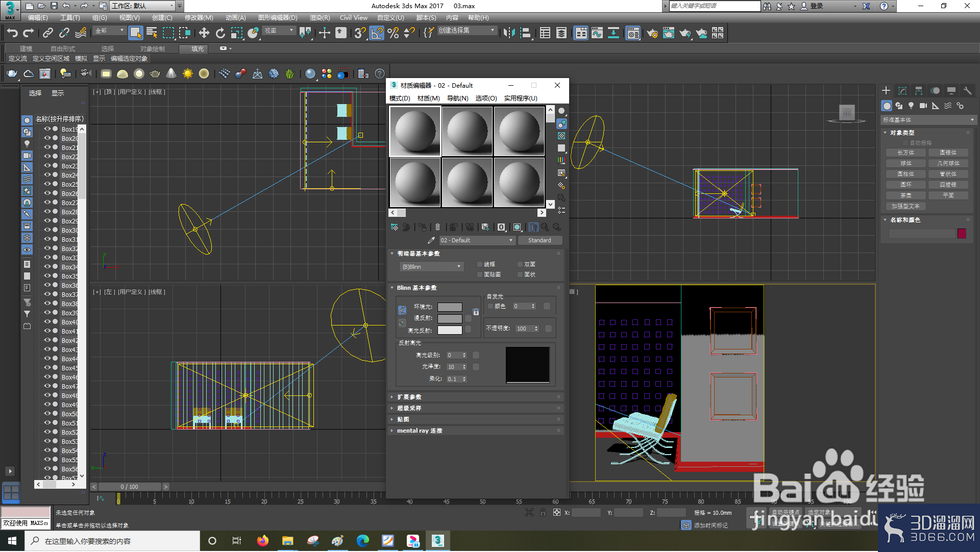Image resolution: width=980 pixels, height=552 pixels.
Task: Open the 标准基本体 primitives dropdown
Action: pyautogui.click(x=928, y=120)
